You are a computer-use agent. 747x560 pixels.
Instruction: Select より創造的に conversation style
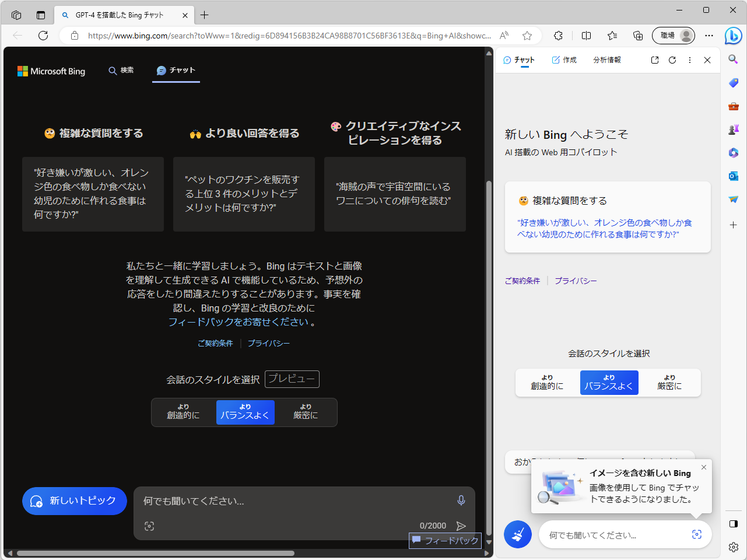tap(184, 412)
